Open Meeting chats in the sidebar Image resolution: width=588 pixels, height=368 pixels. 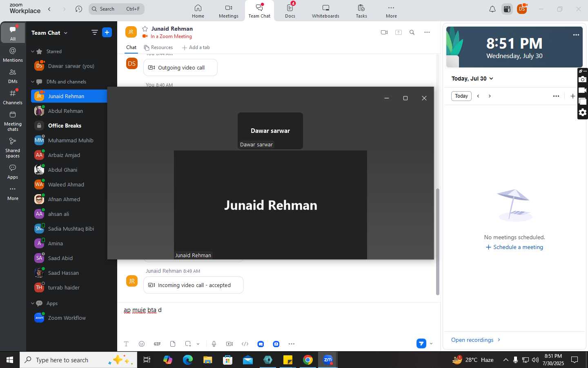click(13, 121)
